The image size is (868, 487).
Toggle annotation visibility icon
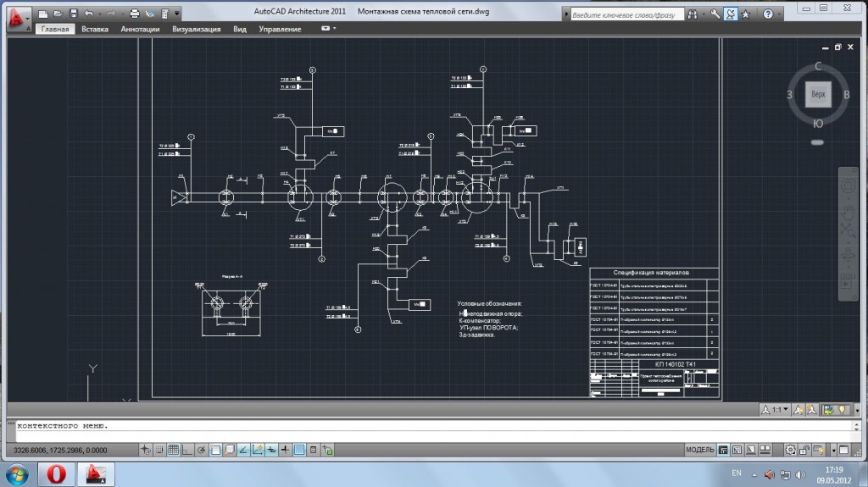point(798,410)
